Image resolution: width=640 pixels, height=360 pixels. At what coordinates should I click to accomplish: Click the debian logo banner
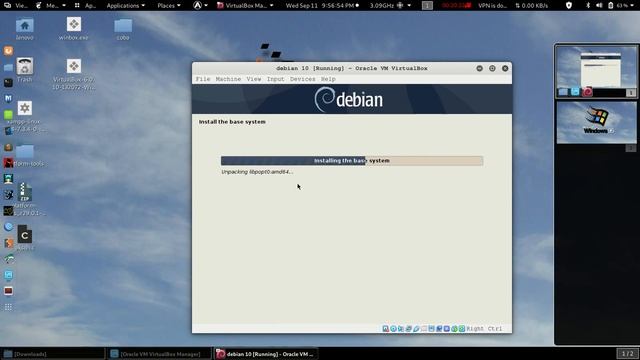(352, 99)
